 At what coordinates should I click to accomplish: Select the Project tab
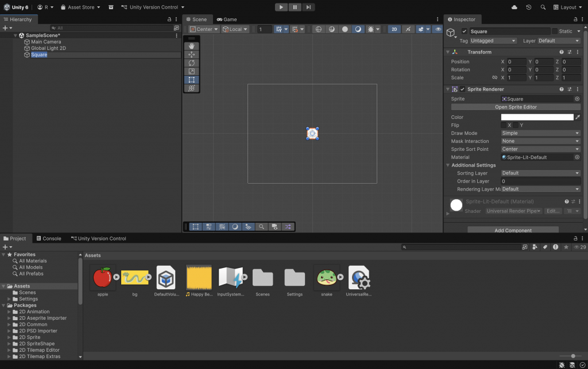coord(14,239)
